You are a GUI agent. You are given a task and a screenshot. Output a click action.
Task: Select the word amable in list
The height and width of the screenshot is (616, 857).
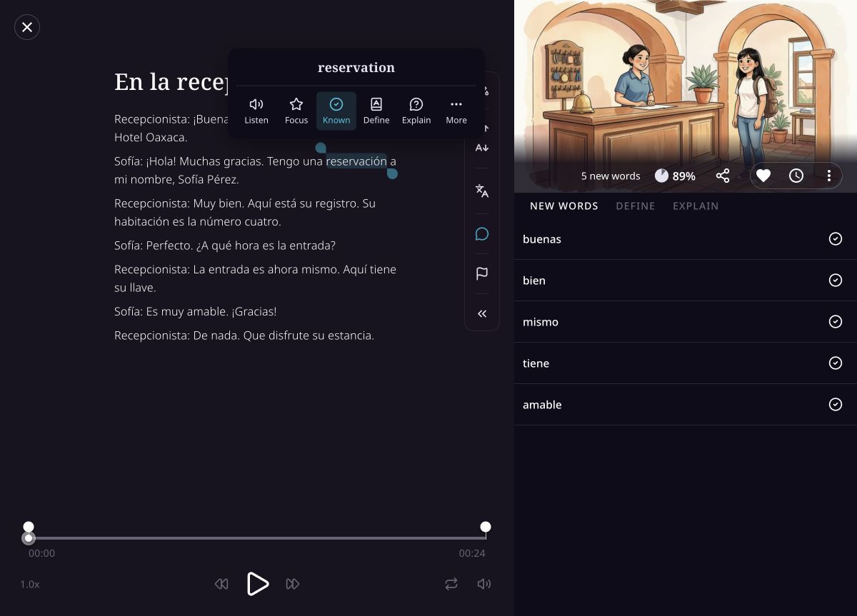[x=542, y=405]
